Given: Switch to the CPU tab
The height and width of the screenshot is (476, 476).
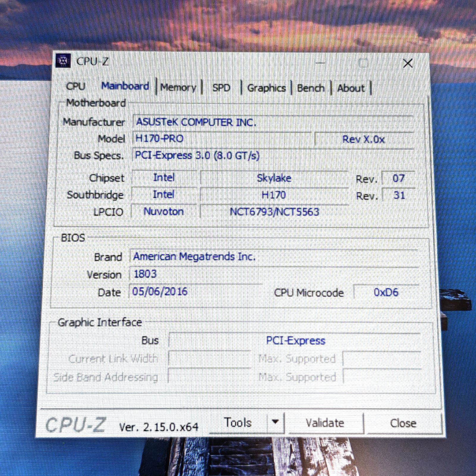Looking at the screenshot, I should point(76,86).
